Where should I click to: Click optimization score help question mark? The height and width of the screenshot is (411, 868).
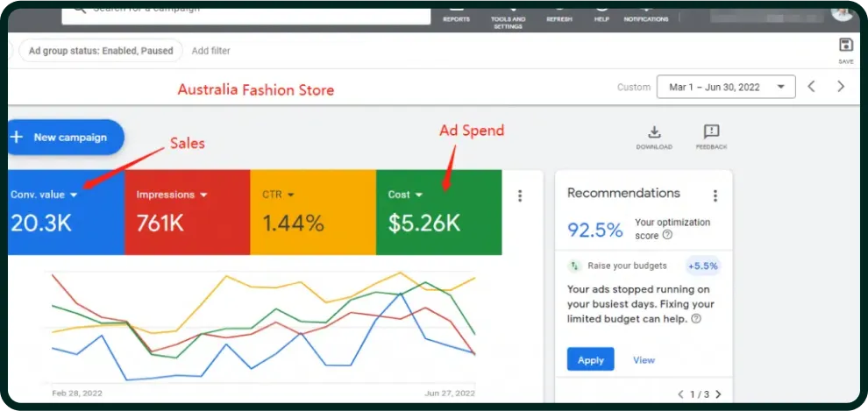pos(667,235)
